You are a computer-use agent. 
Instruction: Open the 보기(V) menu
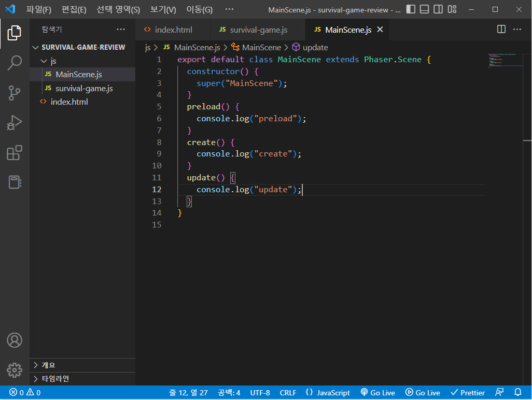point(163,9)
